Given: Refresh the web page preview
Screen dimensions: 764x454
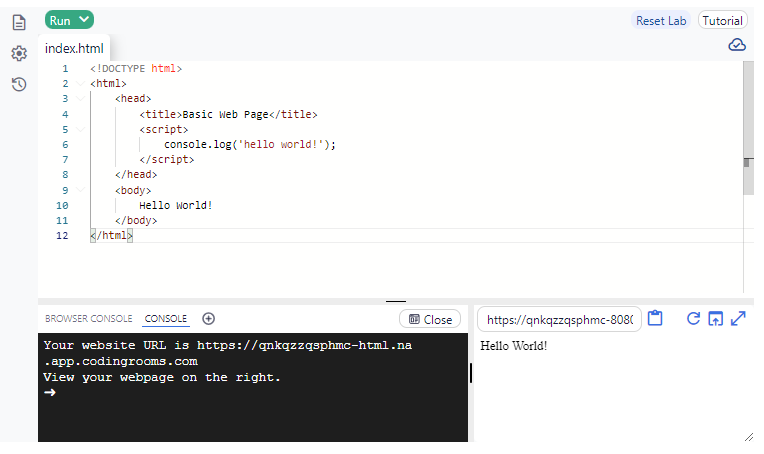Looking at the screenshot, I should click(693, 319).
